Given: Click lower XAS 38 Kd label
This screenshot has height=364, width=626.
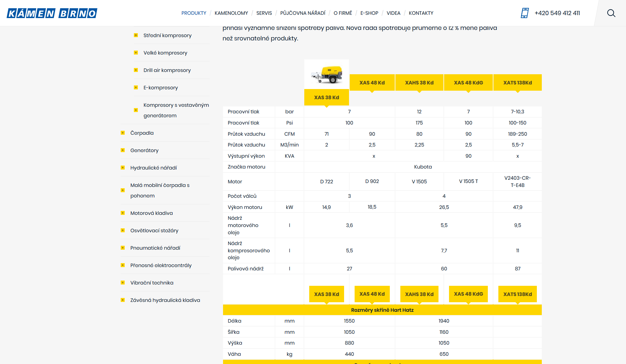Looking at the screenshot, I should click(x=327, y=294).
